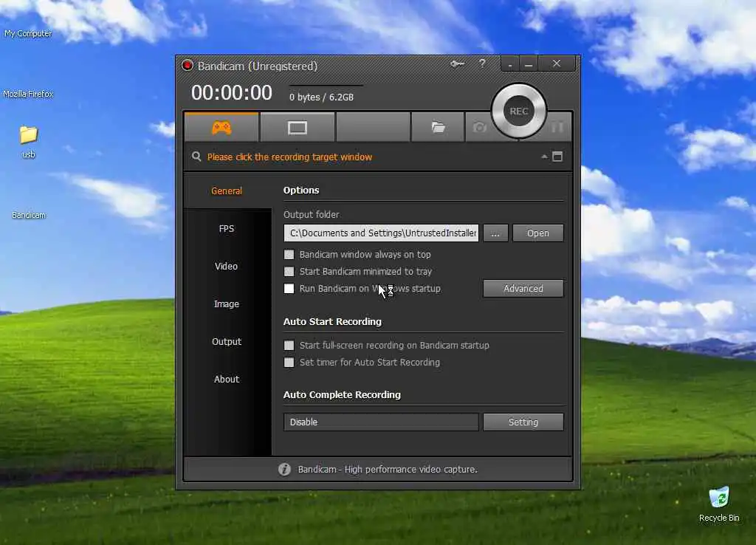Click the key registration icon
The image size is (756, 545).
pos(457,64)
